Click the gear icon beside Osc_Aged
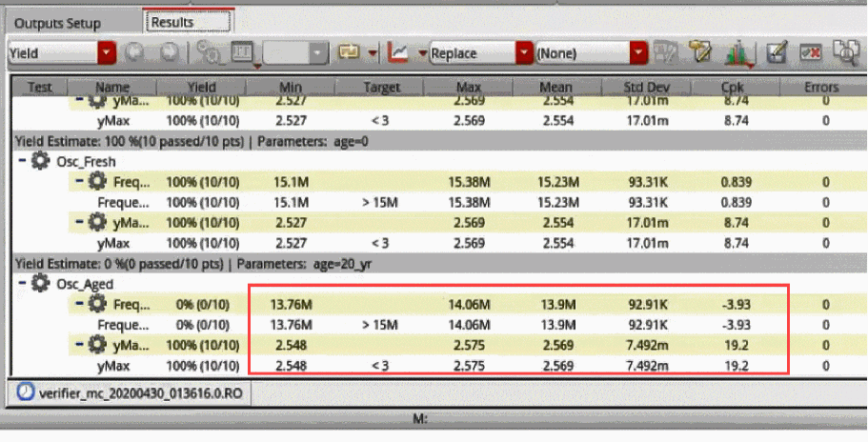This screenshot has width=868, height=442. click(40, 284)
